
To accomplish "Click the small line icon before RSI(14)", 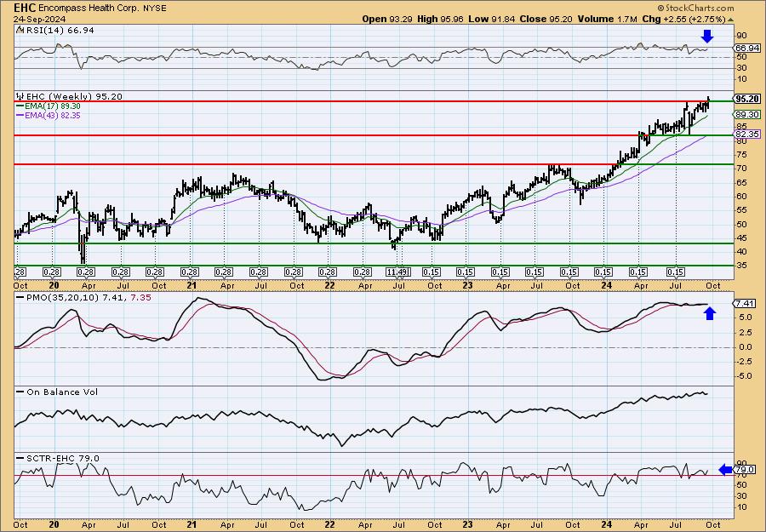I will [x=20, y=30].
